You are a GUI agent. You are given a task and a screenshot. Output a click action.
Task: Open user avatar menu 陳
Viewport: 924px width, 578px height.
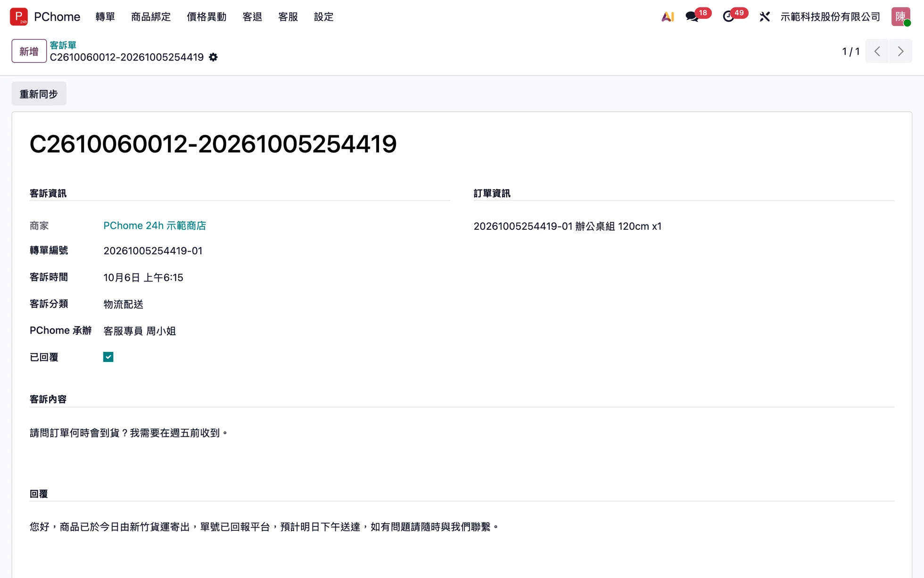[900, 17]
